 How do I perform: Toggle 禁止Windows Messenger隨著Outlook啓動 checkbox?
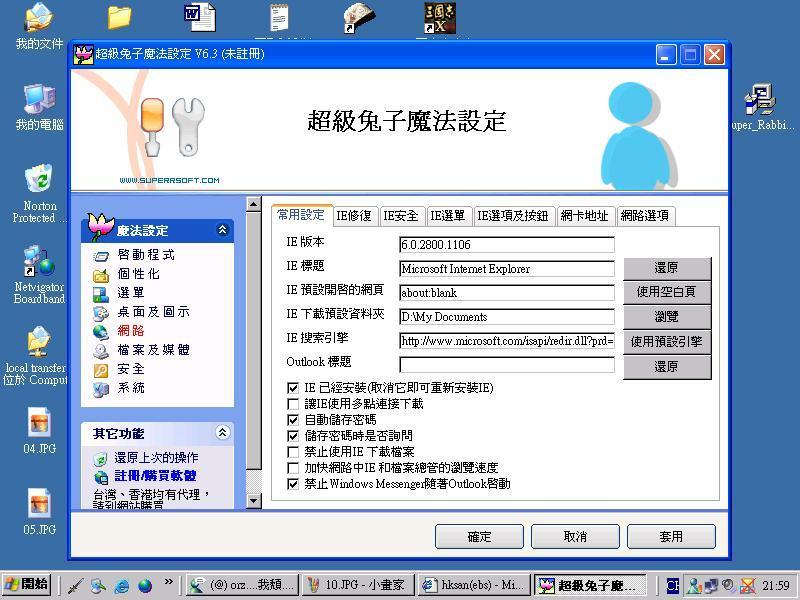coord(293,484)
